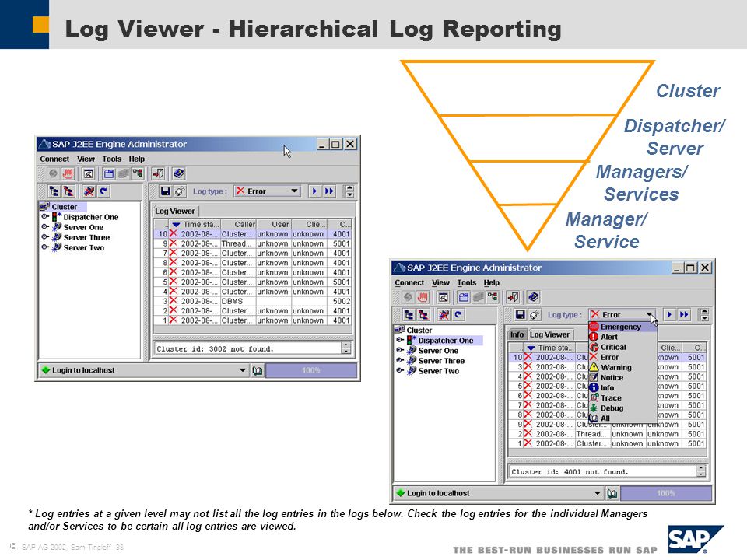
Task: Select Cluster root node in left window
Action: (x=64, y=207)
